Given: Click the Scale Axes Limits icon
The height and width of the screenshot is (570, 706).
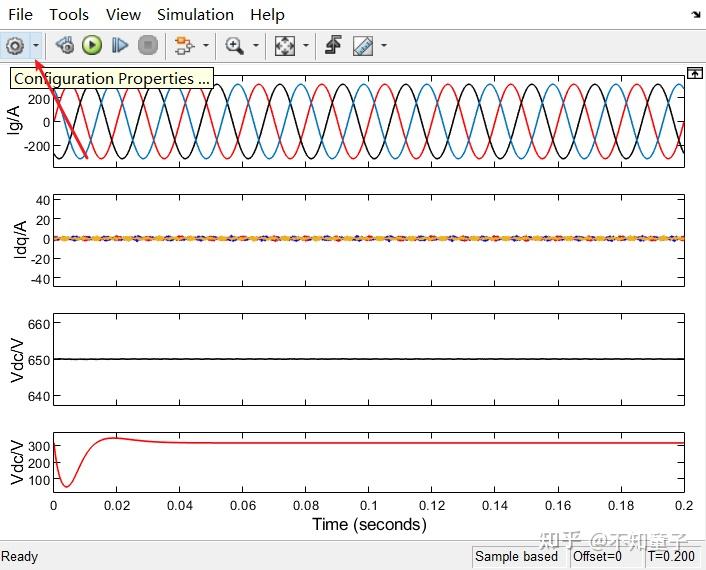Looking at the screenshot, I should (285, 45).
